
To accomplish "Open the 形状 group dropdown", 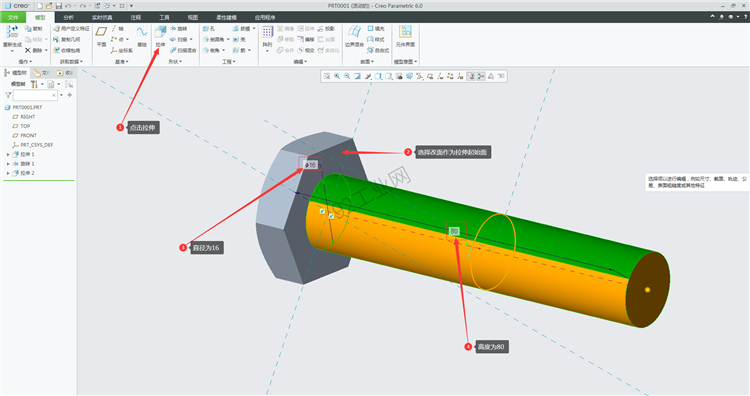I will (175, 62).
